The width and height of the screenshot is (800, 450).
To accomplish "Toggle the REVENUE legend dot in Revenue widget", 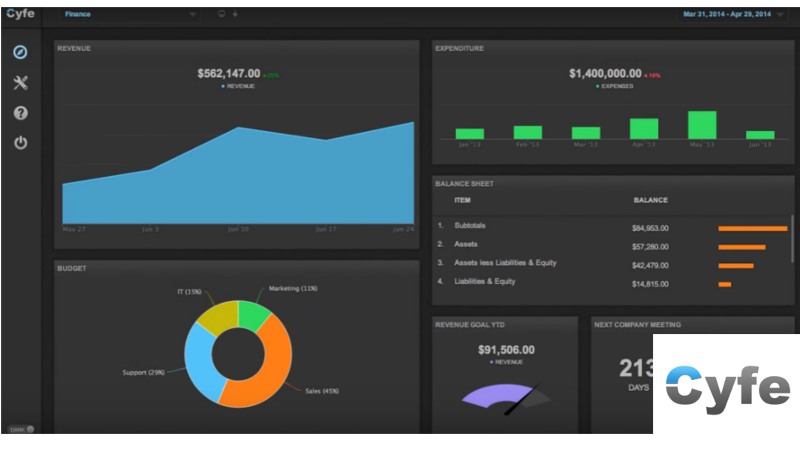I will point(222,87).
